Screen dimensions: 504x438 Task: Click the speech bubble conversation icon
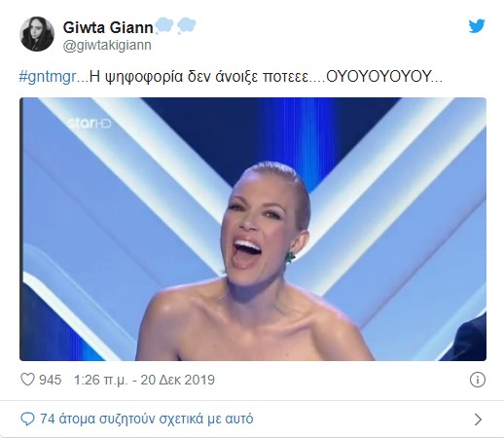(27, 419)
